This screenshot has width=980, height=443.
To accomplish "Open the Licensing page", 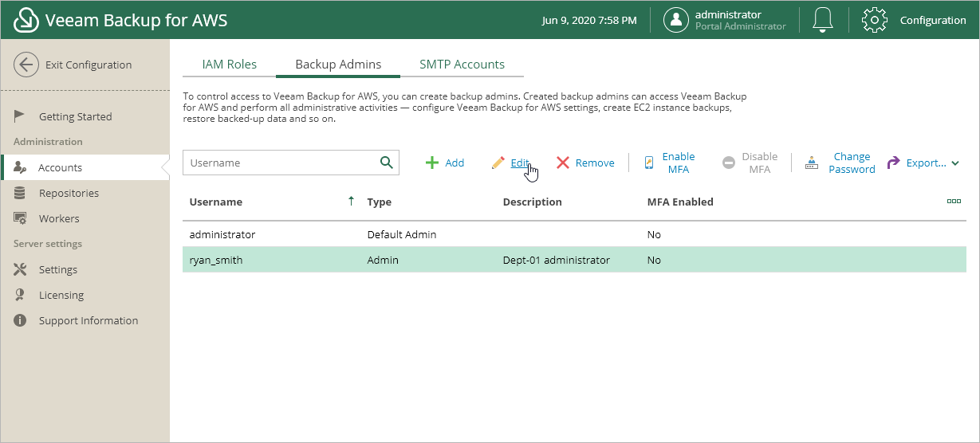I will click(61, 295).
